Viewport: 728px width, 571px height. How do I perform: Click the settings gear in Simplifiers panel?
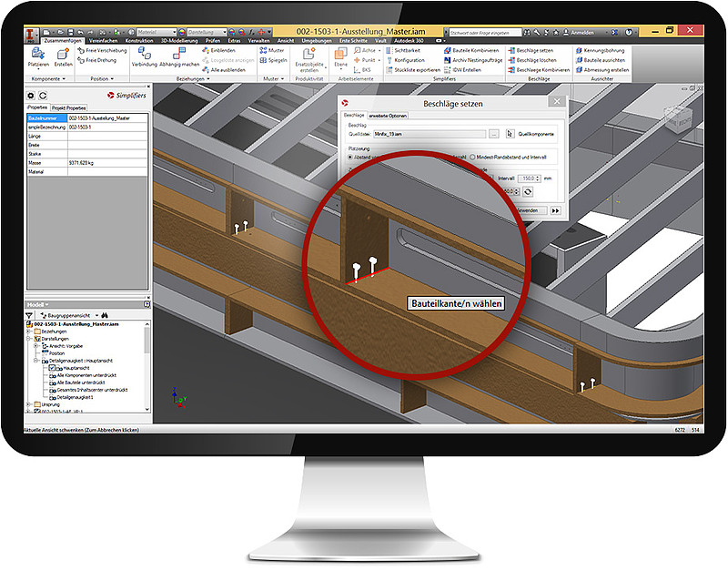[31, 96]
